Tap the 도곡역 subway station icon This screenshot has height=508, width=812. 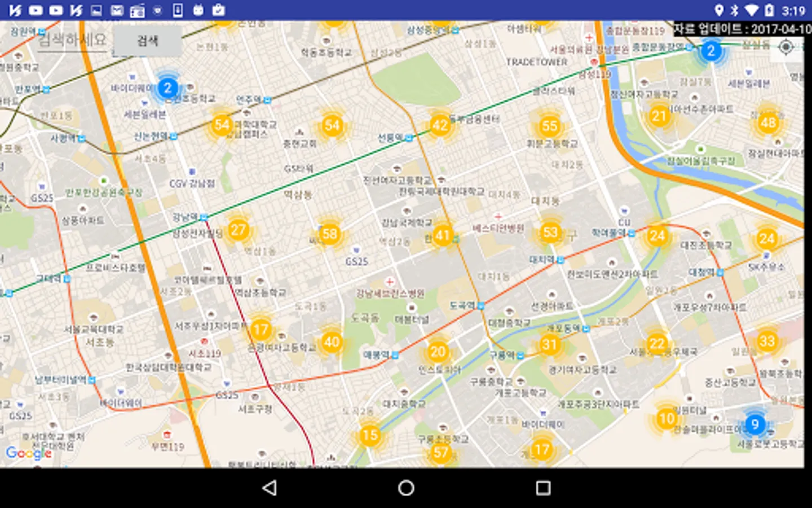pyautogui.click(x=480, y=305)
